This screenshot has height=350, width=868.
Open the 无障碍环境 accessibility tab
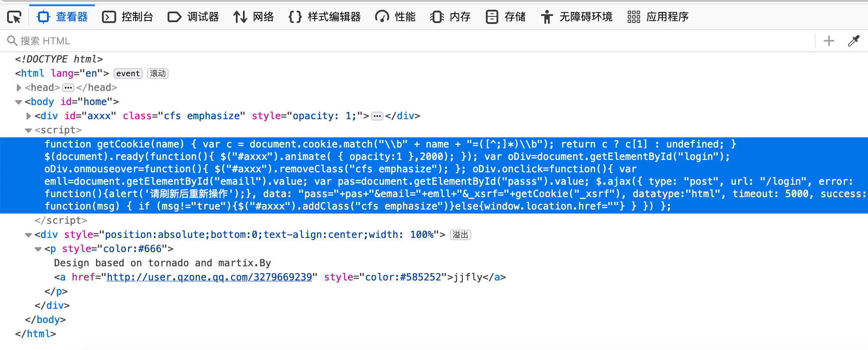pyautogui.click(x=576, y=17)
